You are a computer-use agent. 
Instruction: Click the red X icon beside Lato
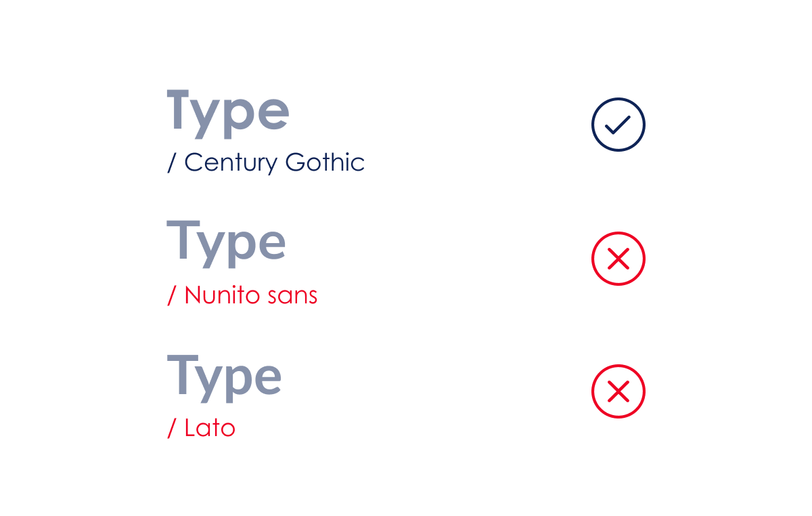point(618,391)
